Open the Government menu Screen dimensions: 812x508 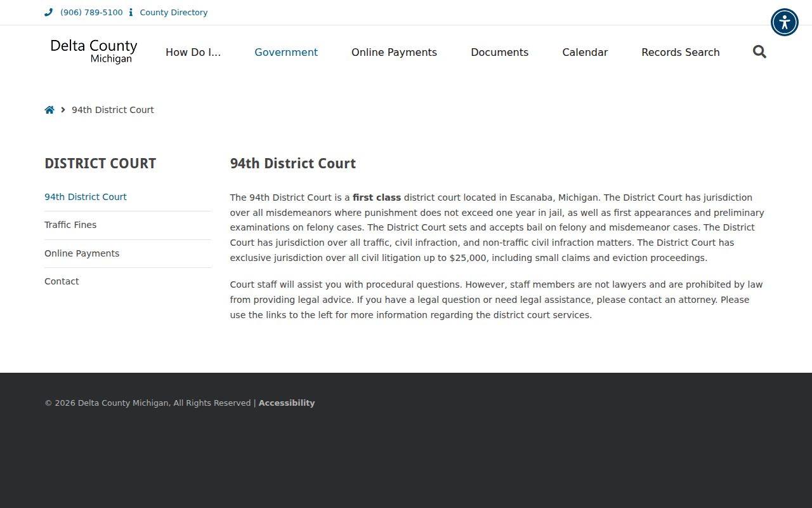[x=286, y=52]
